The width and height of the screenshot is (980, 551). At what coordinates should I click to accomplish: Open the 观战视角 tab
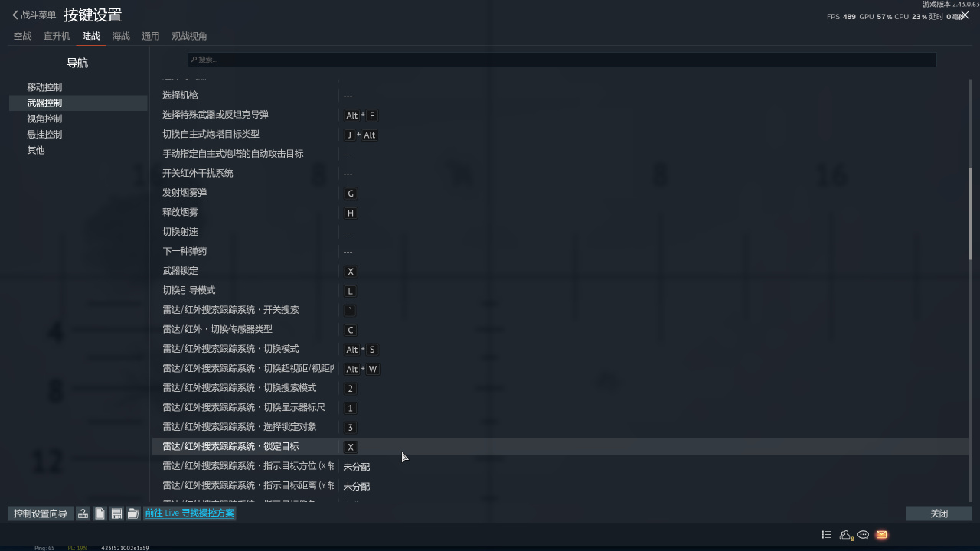pos(189,36)
